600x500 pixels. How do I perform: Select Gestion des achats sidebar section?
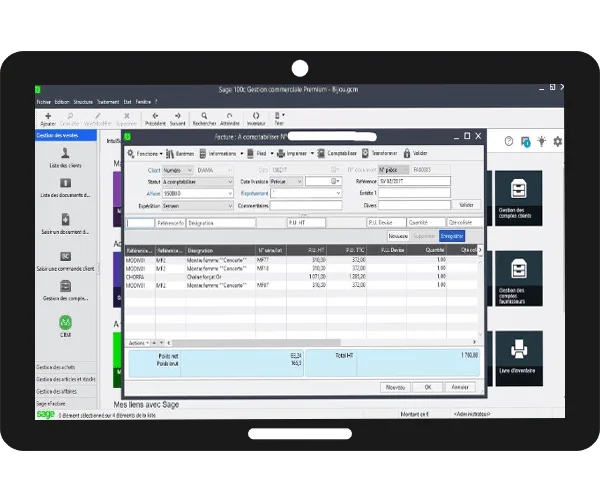click(x=66, y=367)
